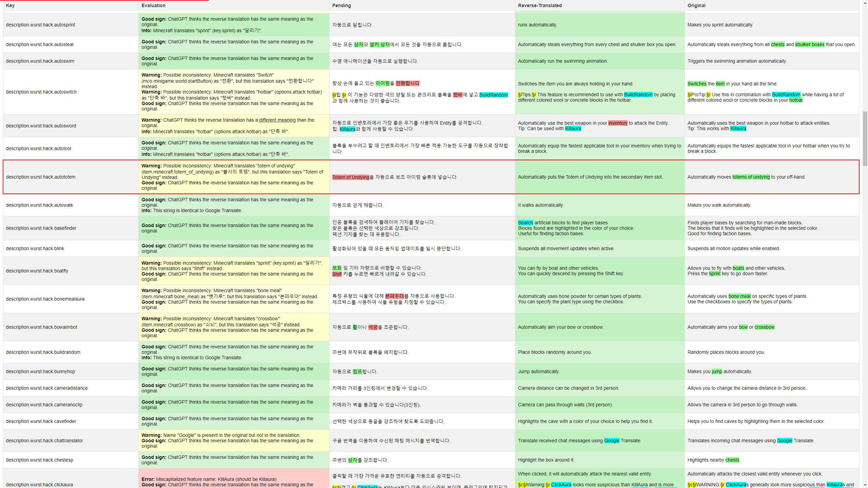Click the Original column header
This screenshot has width=868, height=488.
(696, 5)
